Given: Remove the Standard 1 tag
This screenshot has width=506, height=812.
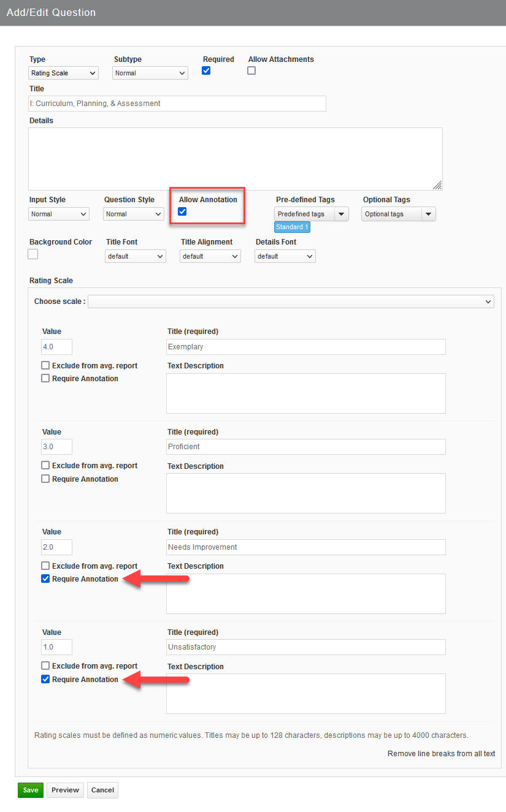Looking at the screenshot, I should [292, 227].
